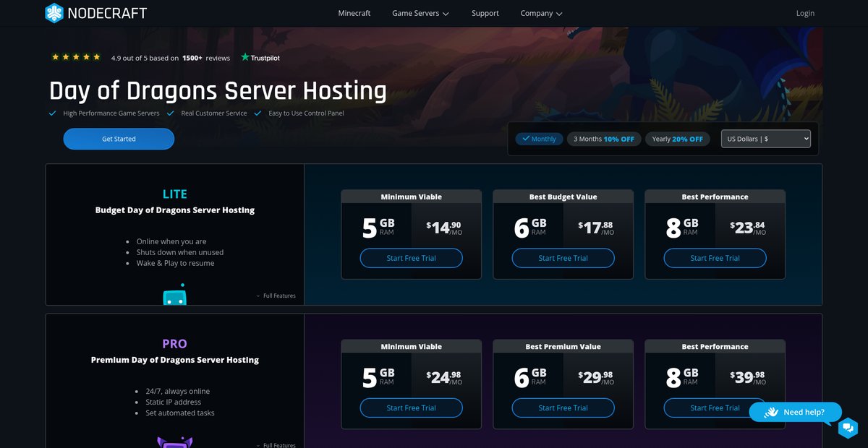
Task: Click the $14.90/MO price
Action: 443,228
